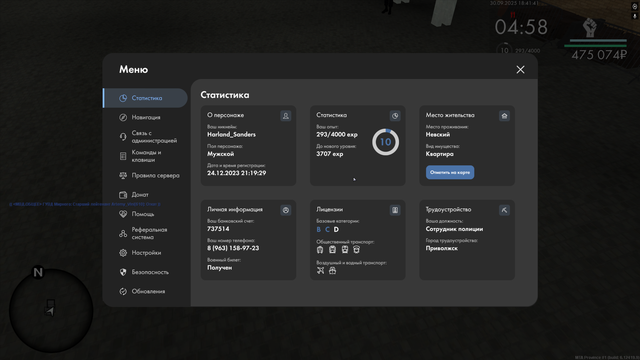Click the boat license icon
640x360 pixels.
pyautogui.click(x=333, y=270)
